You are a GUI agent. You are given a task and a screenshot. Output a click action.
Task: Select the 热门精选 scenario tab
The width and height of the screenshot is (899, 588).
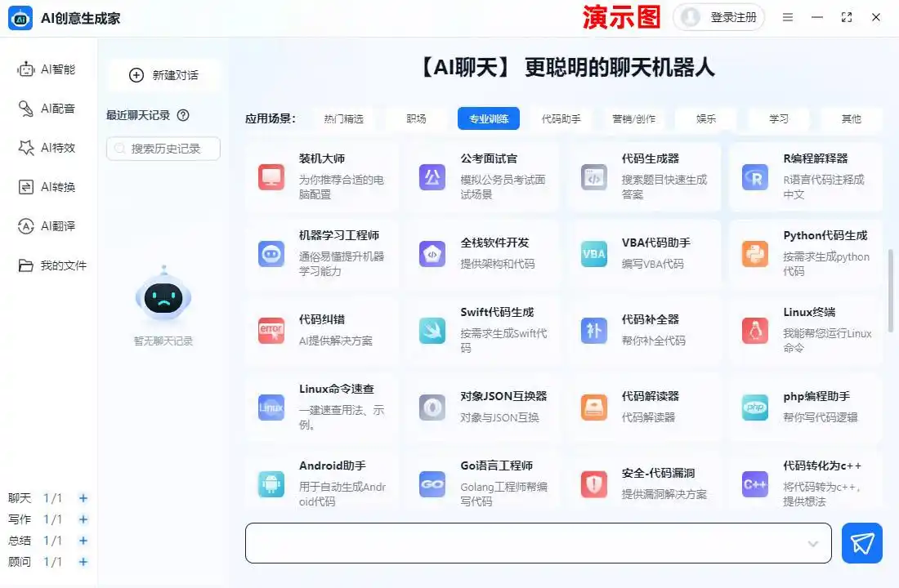(x=343, y=118)
